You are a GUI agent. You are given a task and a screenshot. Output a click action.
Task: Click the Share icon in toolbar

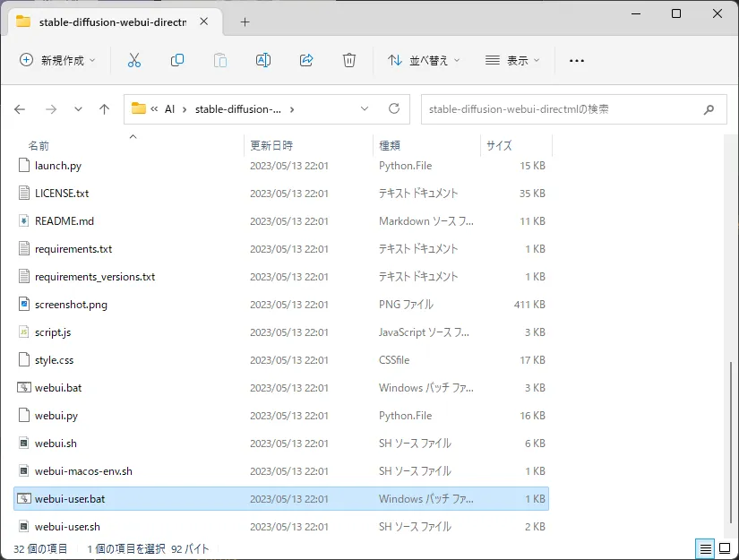306,60
